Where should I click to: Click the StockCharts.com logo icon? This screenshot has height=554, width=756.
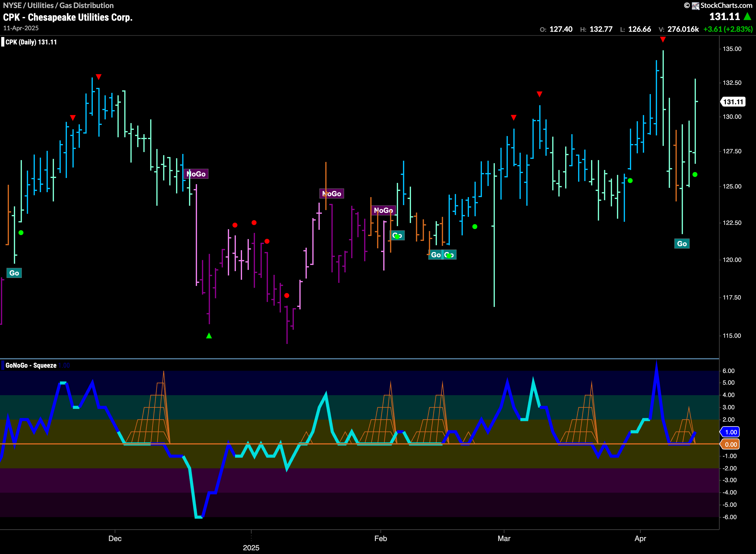[x=695, y=5]
